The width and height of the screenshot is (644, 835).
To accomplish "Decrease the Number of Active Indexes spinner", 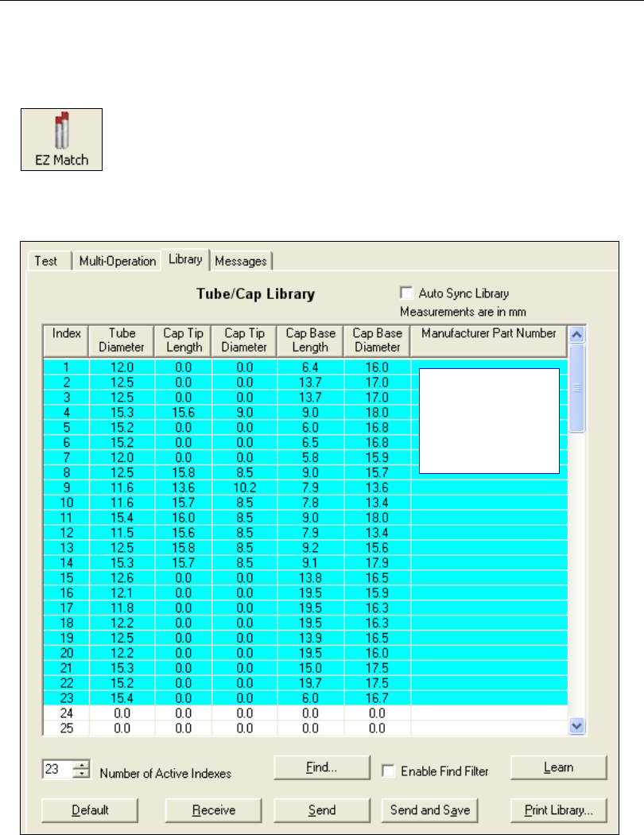I will coord(81,773).
